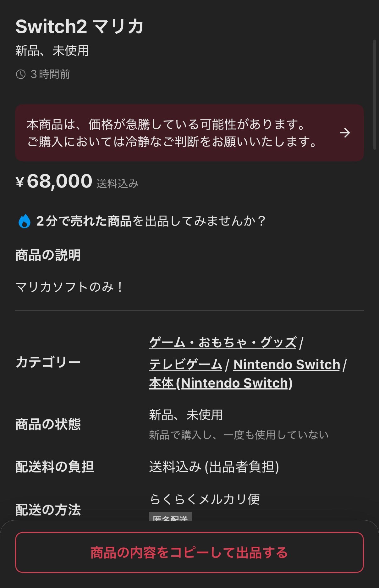The width and height of the screenshot is (379, 588).
Task: Click the 送料込み (出品者負担) shipping value
Action: pyautogui.click(x=214, y=467)
